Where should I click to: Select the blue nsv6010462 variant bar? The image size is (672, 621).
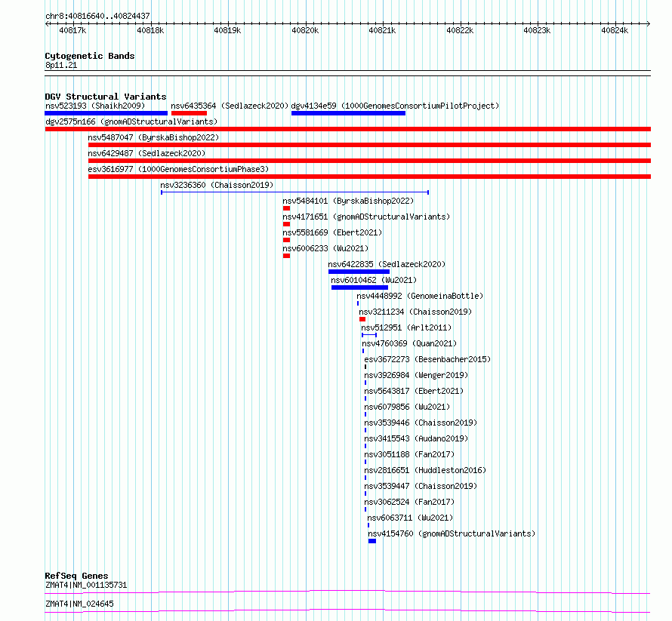coord(359,287)
